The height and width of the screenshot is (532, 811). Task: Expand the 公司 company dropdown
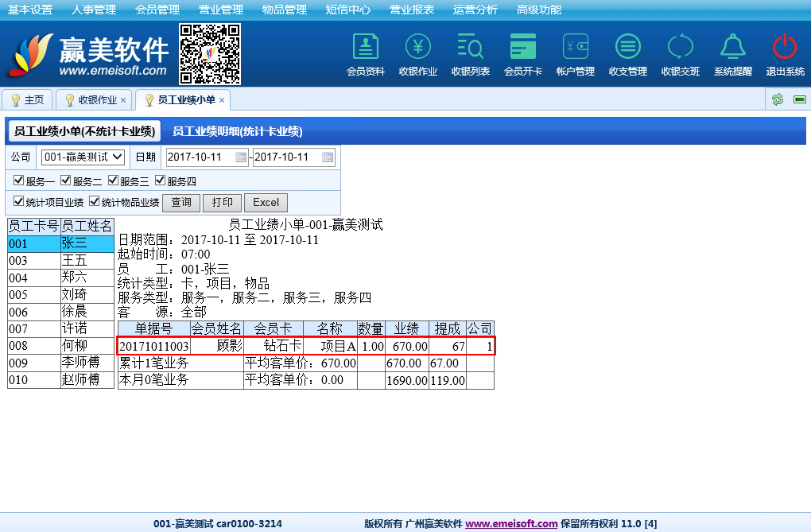(x=83, y=157)
